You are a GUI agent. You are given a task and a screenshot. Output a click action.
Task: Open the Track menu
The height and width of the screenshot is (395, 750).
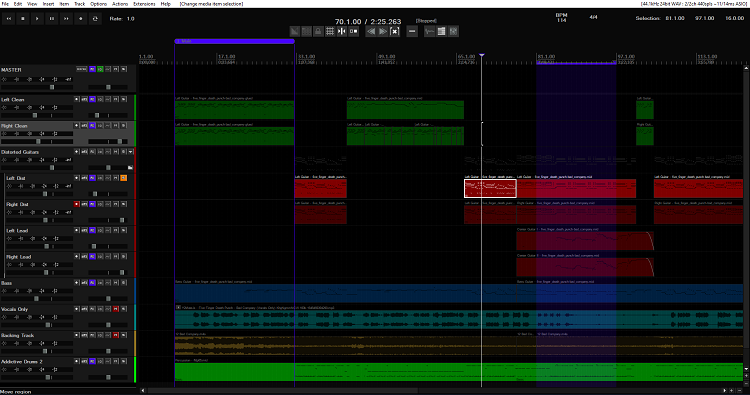[79, 4]
